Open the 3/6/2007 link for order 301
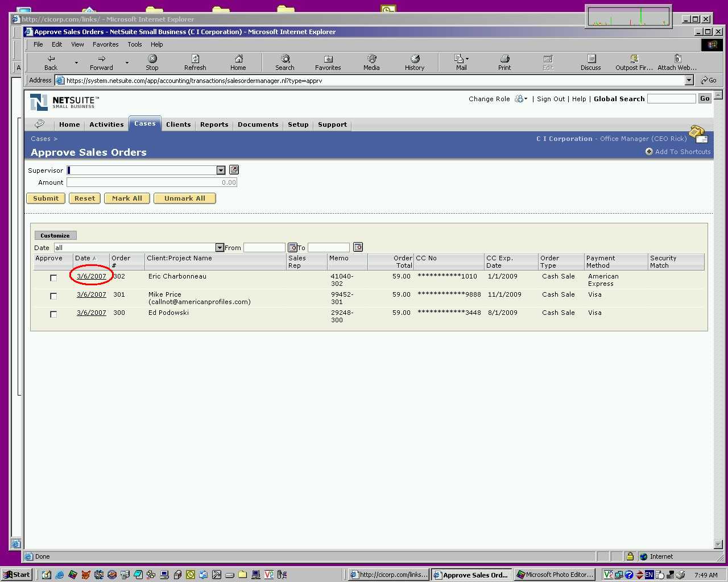Viewport: 728px width, 582px height. pos(91,294)
